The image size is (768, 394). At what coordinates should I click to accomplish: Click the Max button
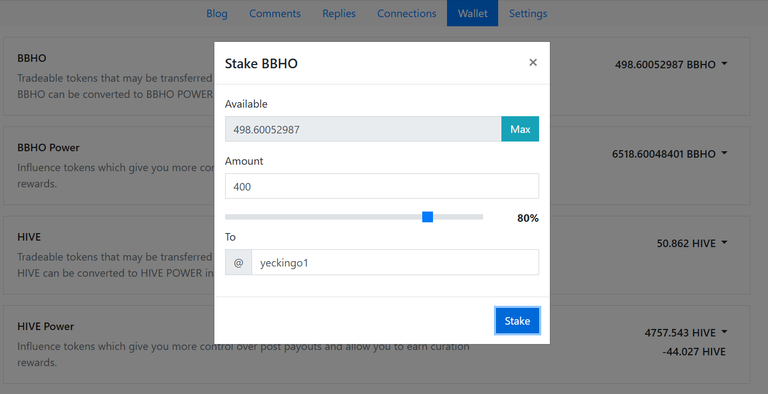[520, 129]
